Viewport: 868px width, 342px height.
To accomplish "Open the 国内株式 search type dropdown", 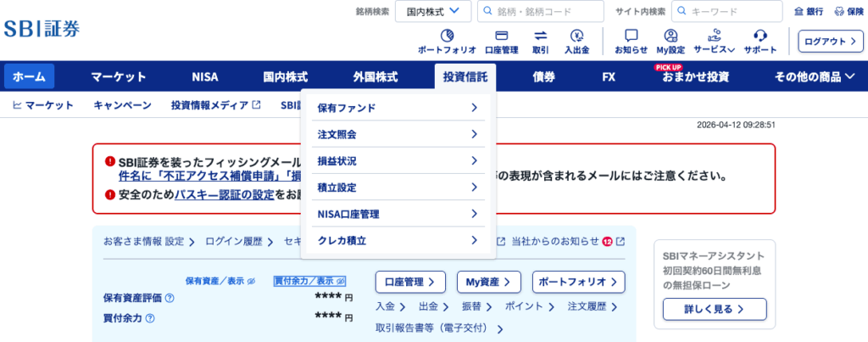I will (x=433, y=12).
